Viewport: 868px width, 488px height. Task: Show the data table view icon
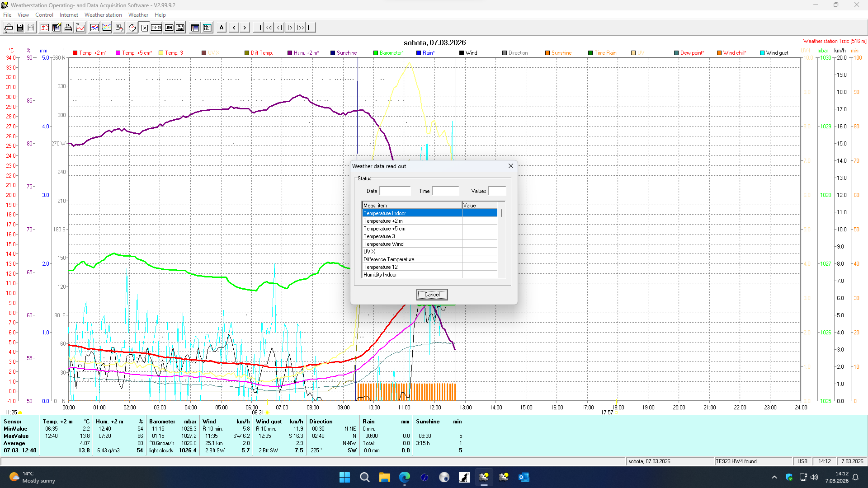tap(195, 27)
